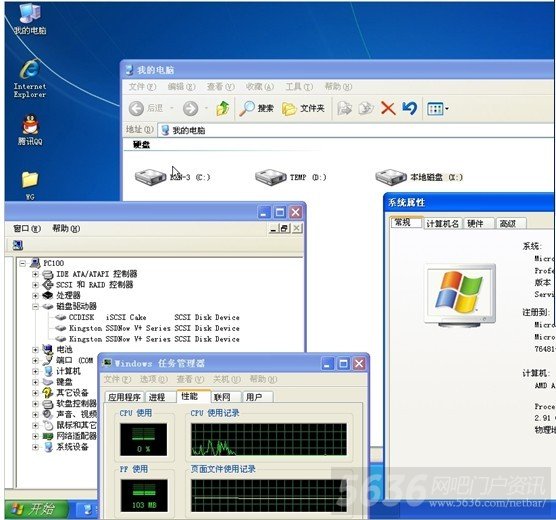Select the TEMP (D:) drive

click(291, 177)
